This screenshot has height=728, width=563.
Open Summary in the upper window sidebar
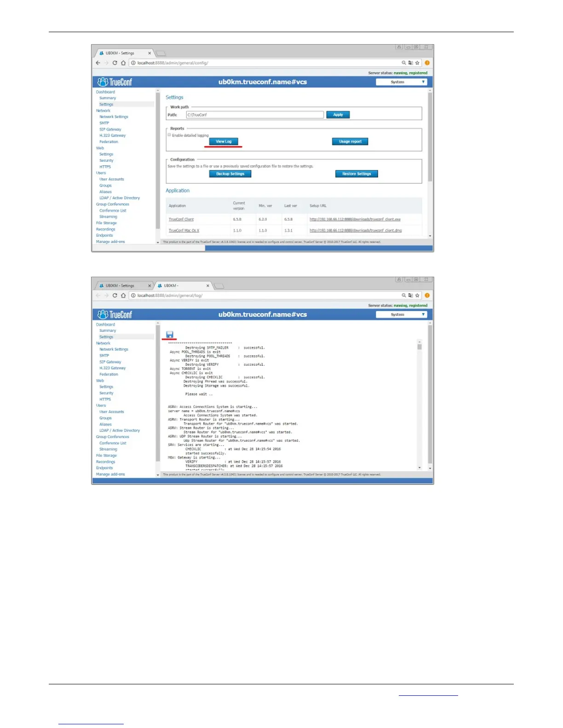pos(108,98)
